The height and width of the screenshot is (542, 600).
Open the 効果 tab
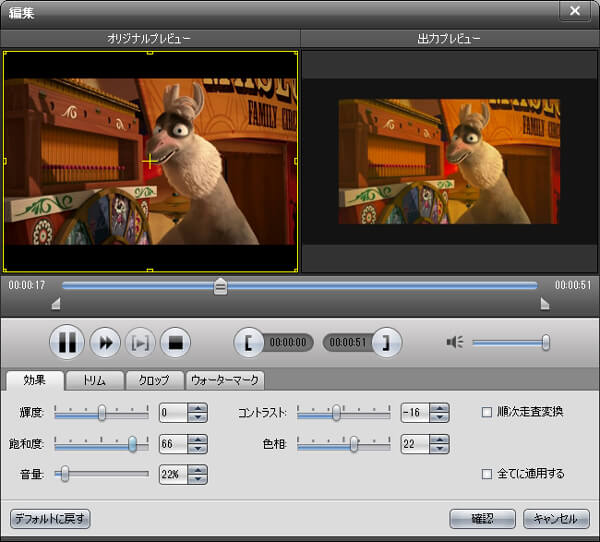point(35,380)
